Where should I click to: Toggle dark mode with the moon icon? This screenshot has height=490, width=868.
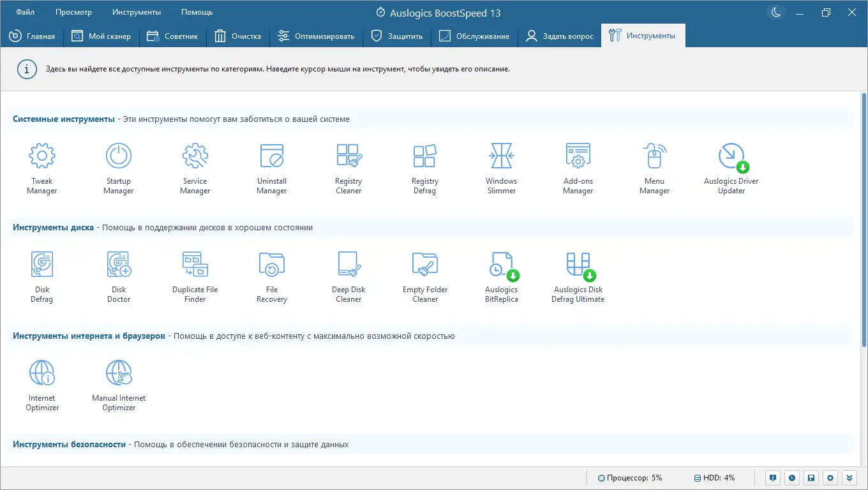coord(775,12)
